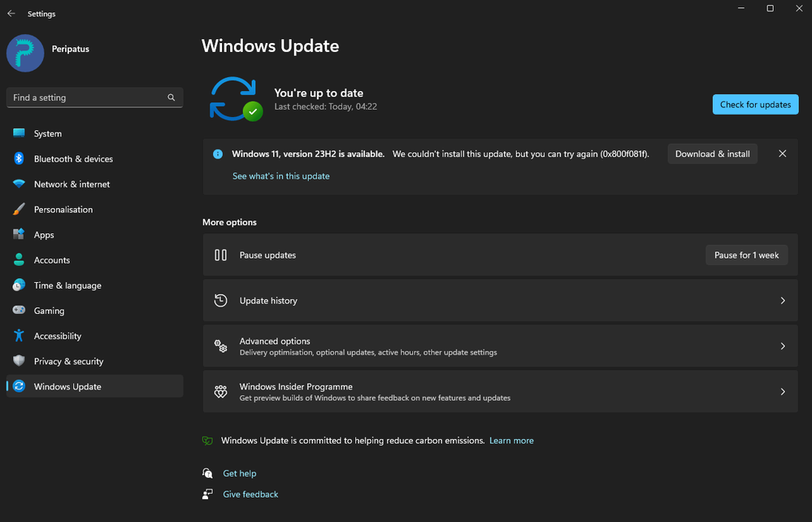The height and width of the screenshot is (522, 812).
Task: Click the Personalisation paintbrush icon
Action: [x=20, y=209]
